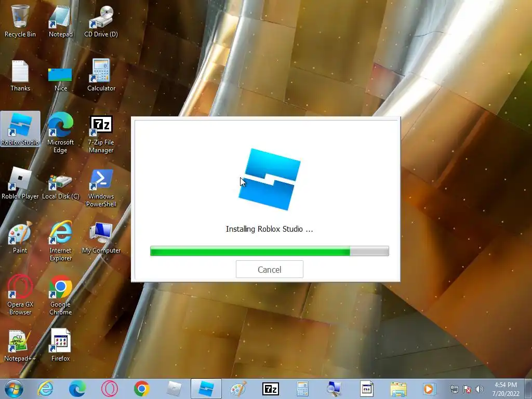Open the Action Center flag tray icon
This screenshot has width=532, height=399.
coord(467,389)
